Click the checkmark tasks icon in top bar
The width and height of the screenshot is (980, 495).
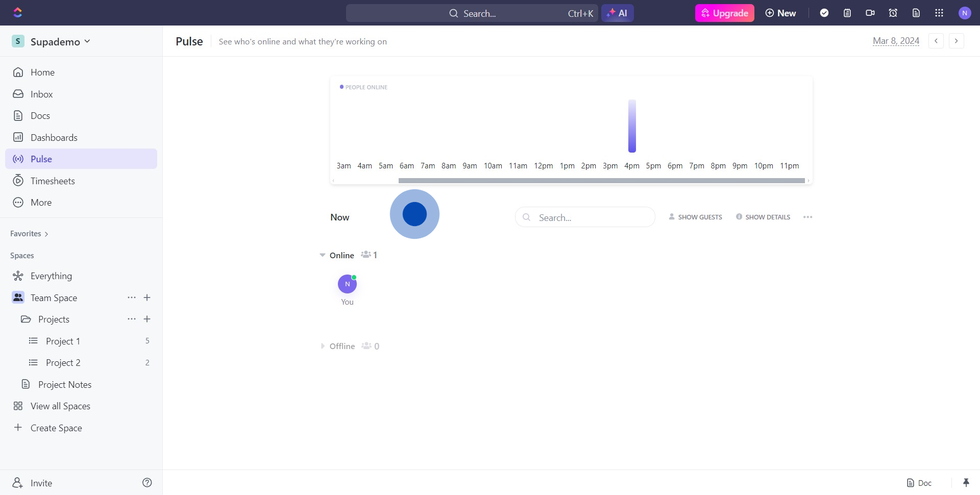point(824,13)
